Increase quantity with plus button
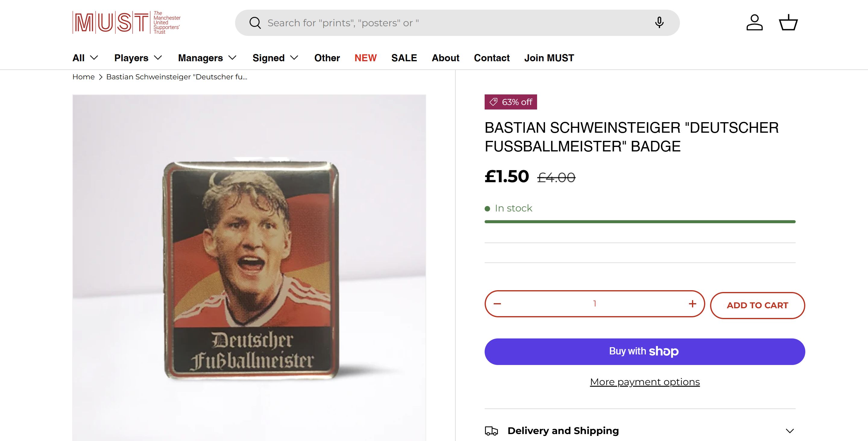Screen dimensions: 868x441 point(693,304)
